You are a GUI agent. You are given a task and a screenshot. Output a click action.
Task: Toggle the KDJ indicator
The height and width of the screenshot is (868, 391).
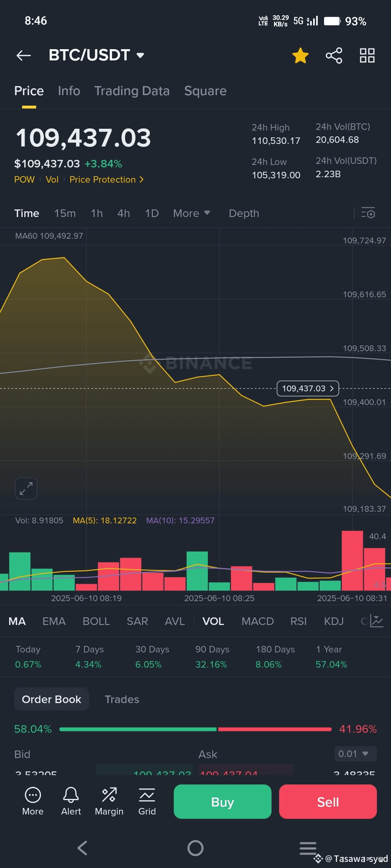point(333,621)
